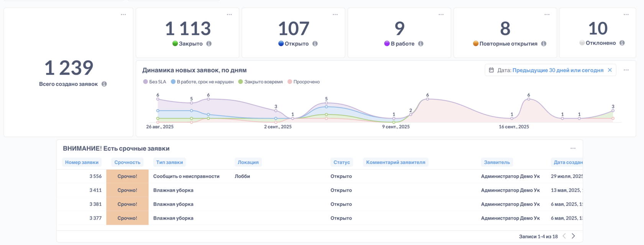Open request number 3 556 row
Image resolution: width=644 pixels, height=245 pixels.
click(x=320, y=176)
